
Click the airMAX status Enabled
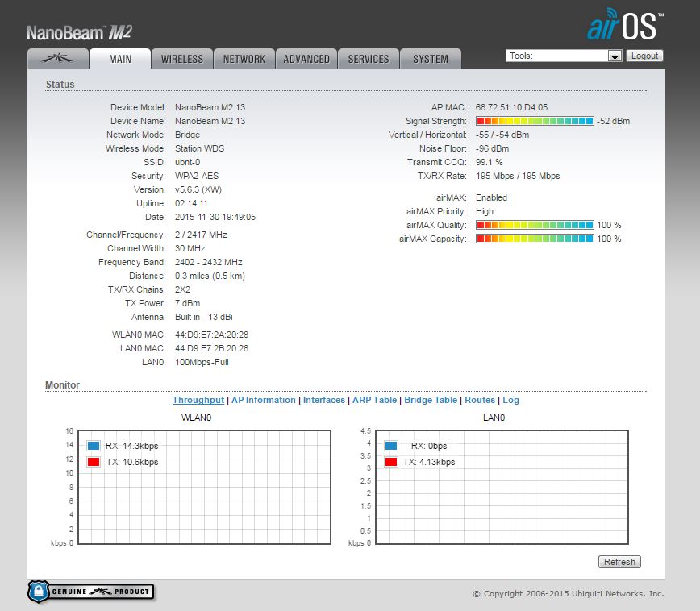point(491,197)
